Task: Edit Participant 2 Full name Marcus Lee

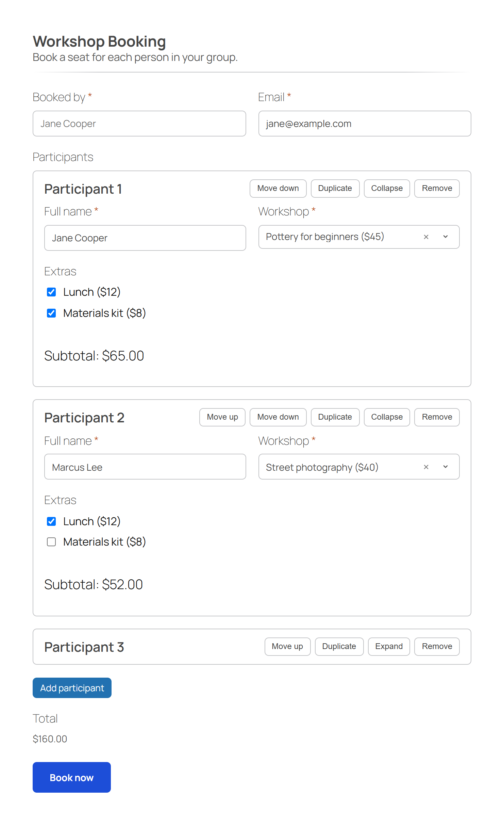Action: (145, 467)
